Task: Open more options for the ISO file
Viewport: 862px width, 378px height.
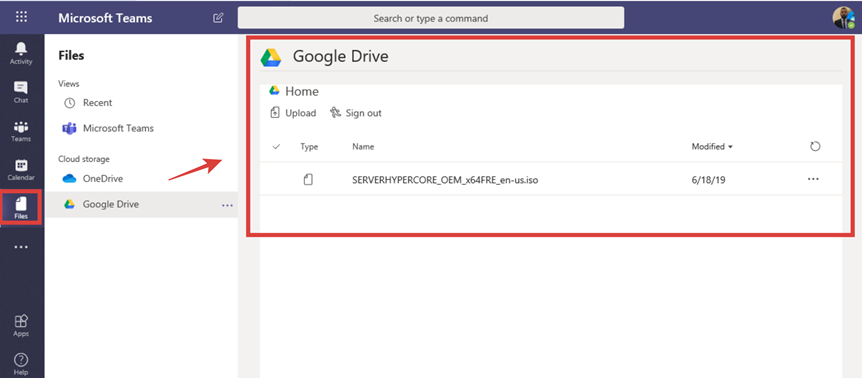Action: pyautogui.click(x=813, y=179)
